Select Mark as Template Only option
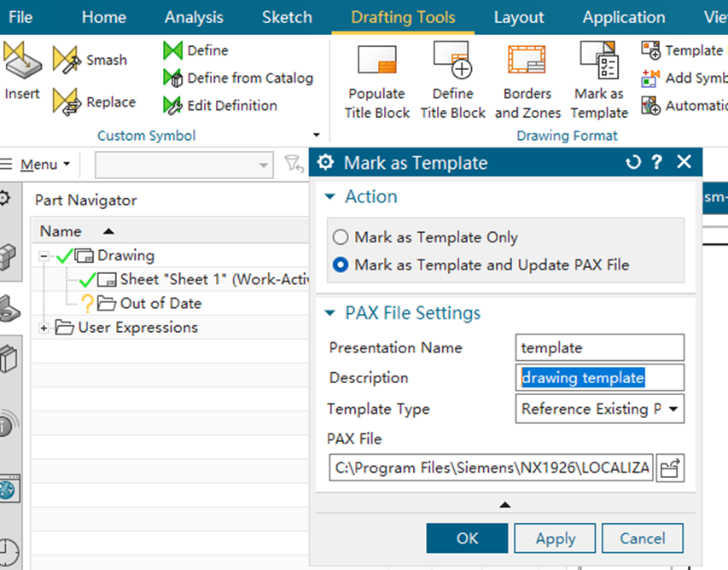 (x=341, y=238)
